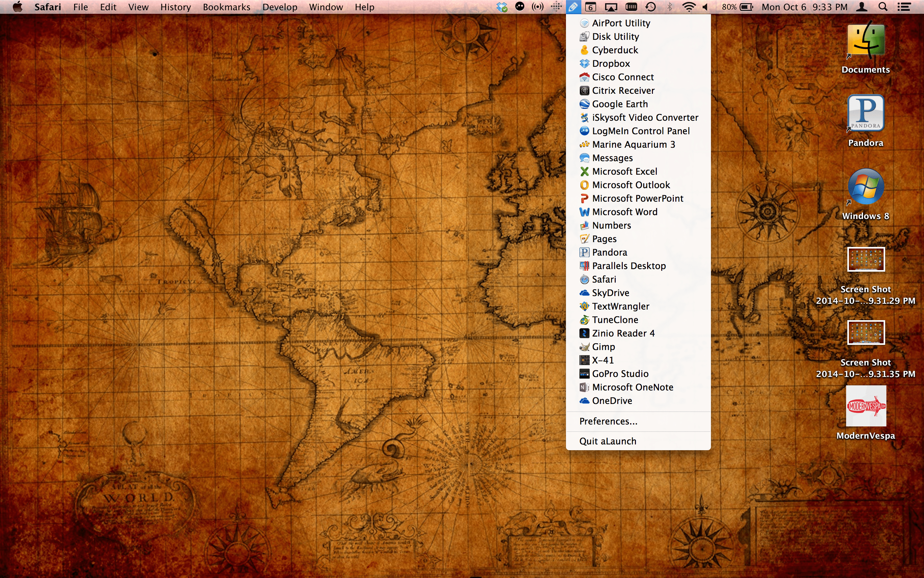924x578 pixels.
Task: Click the 80% battery indicator
Action: tap(737, 7)
